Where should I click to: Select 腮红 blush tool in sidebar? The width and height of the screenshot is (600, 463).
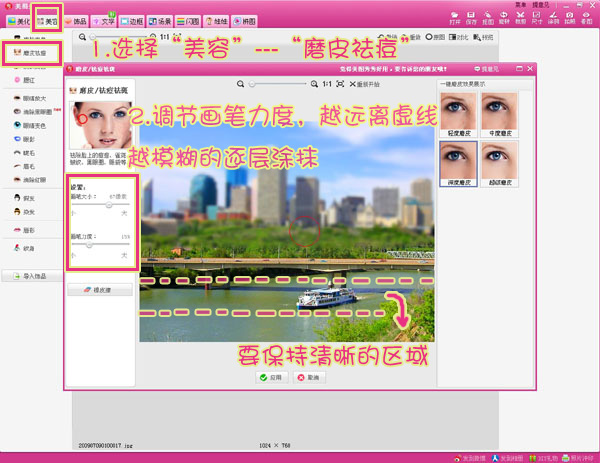25,80
